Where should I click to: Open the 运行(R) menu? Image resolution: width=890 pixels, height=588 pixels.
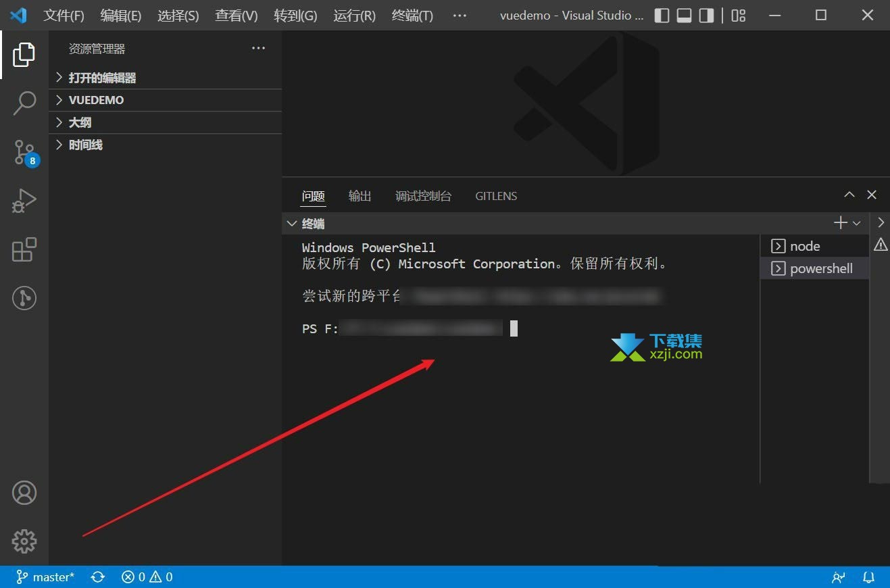click(x=354, y=16)
